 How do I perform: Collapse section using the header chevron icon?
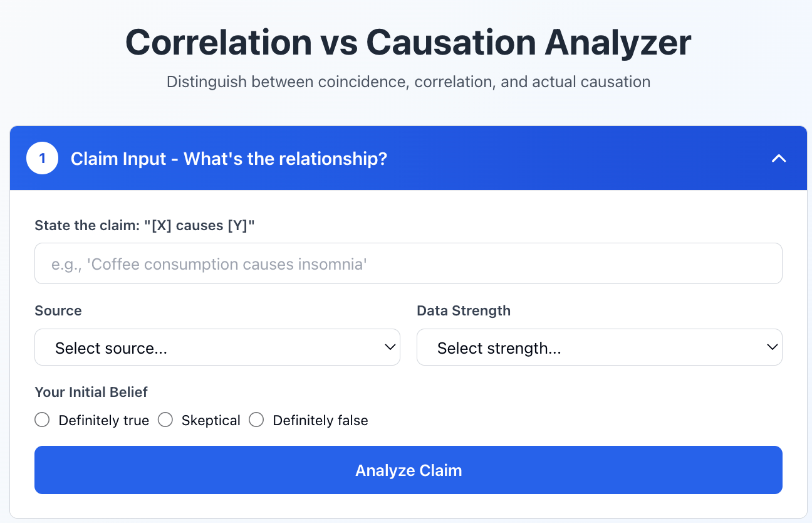pos(778,159)
